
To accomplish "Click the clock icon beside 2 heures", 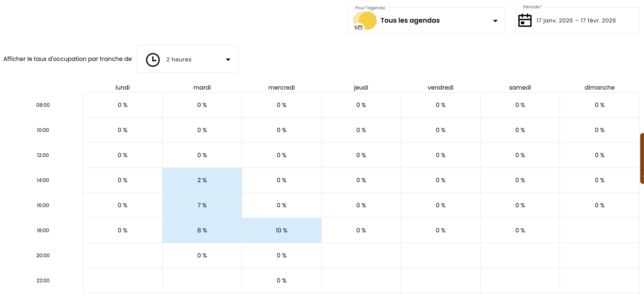I will click(153, 59).
